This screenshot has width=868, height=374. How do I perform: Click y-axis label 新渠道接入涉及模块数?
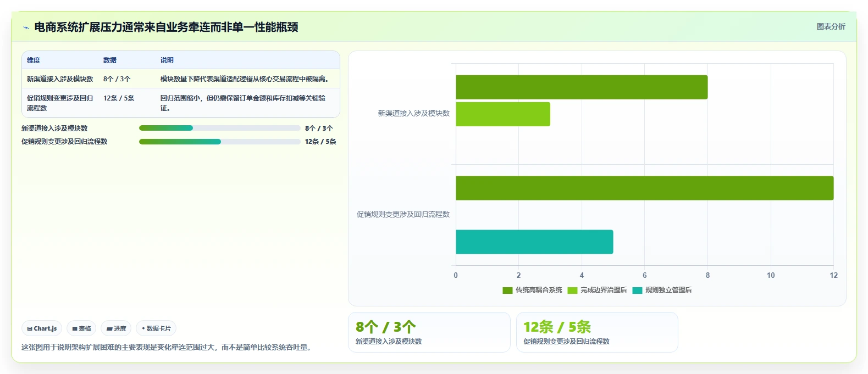pos(413,113)
